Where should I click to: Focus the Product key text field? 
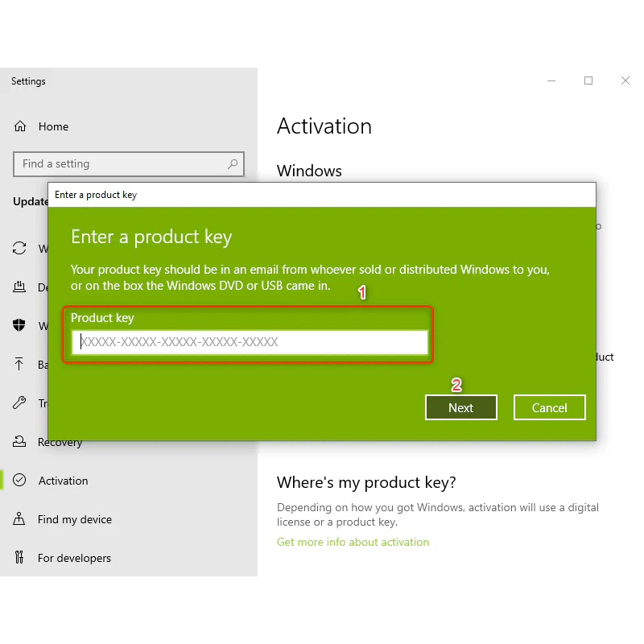(250, 342)
